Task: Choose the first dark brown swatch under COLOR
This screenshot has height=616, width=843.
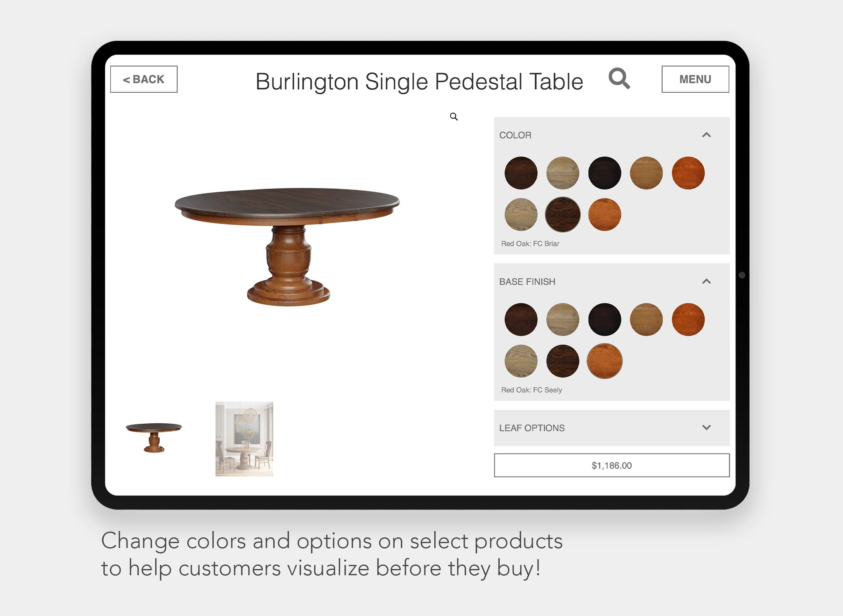Action: click(x=521, y=173)
